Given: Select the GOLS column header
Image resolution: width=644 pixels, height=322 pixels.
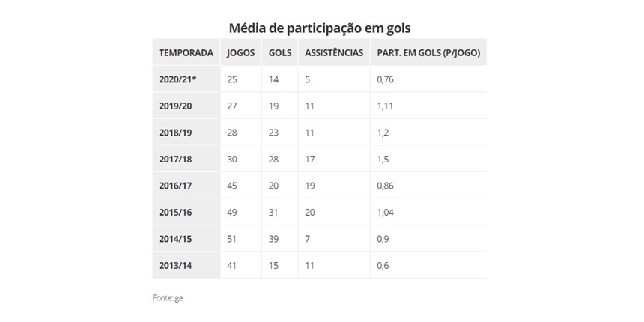Looking at the screenshot, I should pyautogui.click(x=279, y=53).
